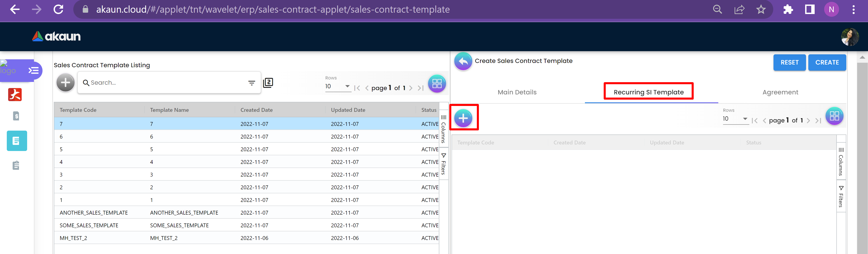Open the grid view icon in listing panel
The image size is (868, 254).
[x=437, y=83]
